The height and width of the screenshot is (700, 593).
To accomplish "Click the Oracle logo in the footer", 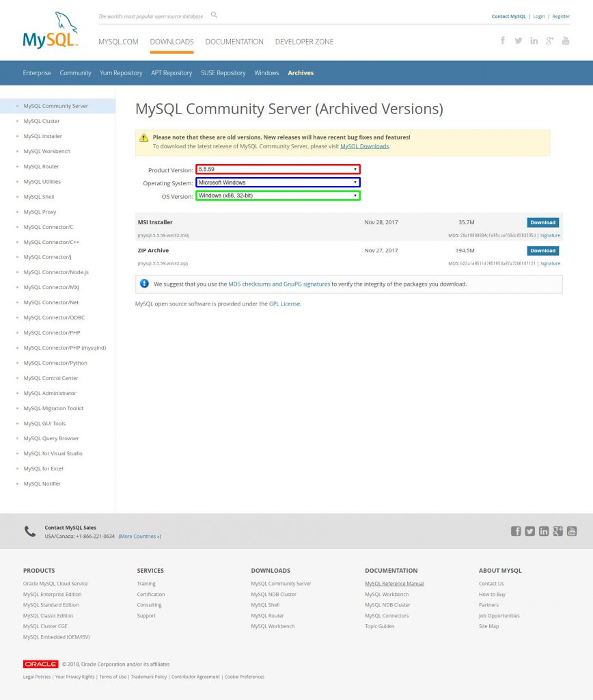I will pyautogui.click(x=40, y=664).
